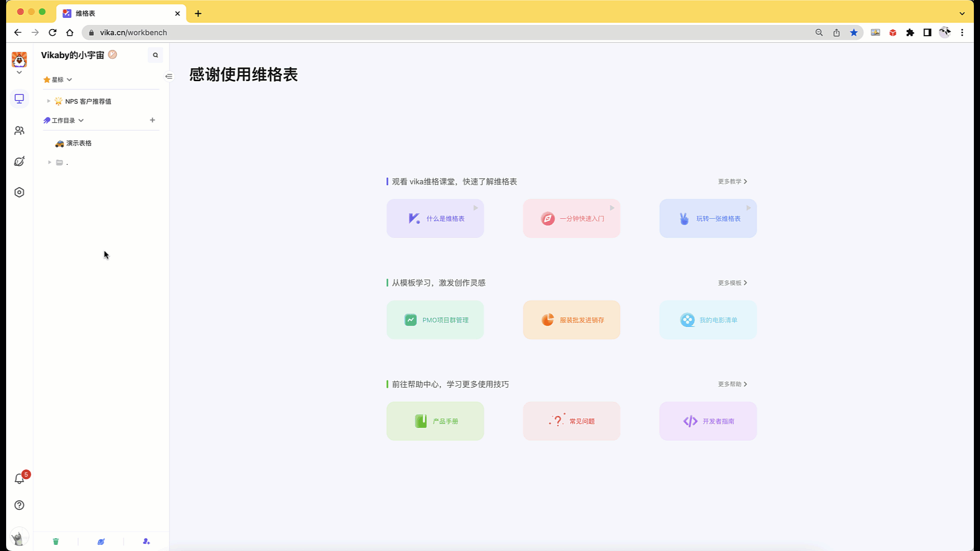Open Chrome three-dot menu

[x=962, y=32]
